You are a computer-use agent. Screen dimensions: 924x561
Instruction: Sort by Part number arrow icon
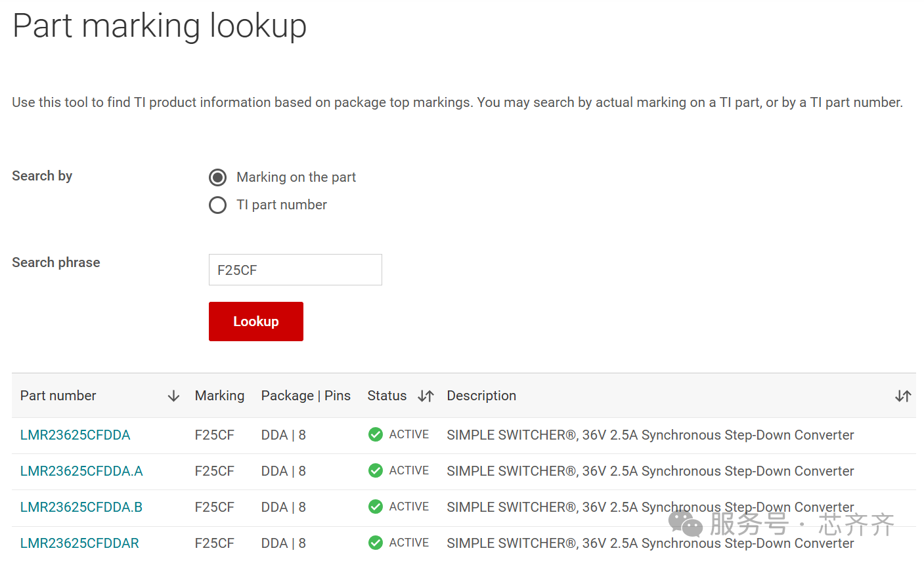click(x=173, y=396)
